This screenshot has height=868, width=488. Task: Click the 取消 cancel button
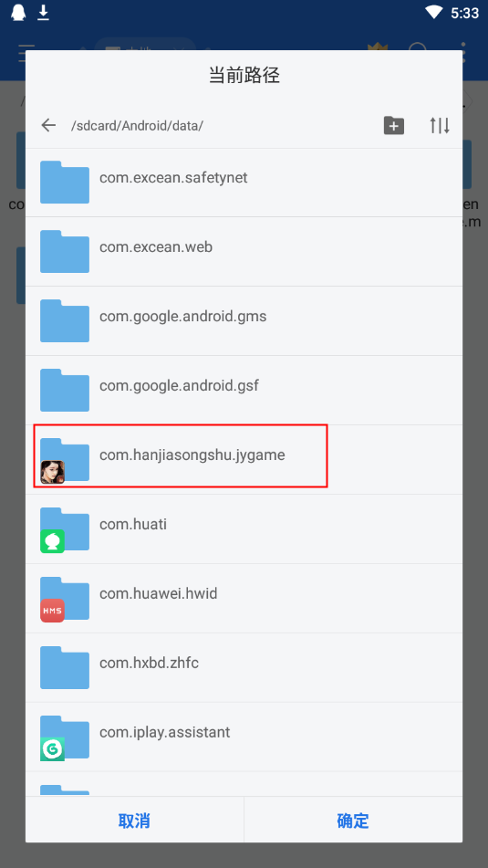click(x=134, y=821)
